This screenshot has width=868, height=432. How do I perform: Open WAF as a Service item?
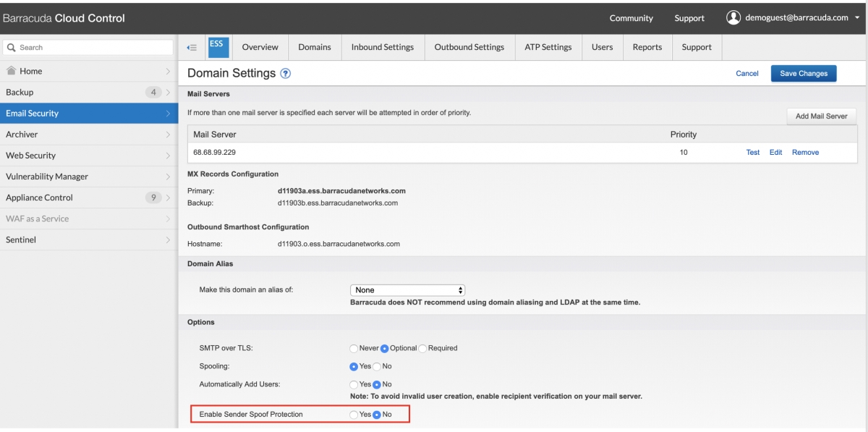click(x=87, y=219)
